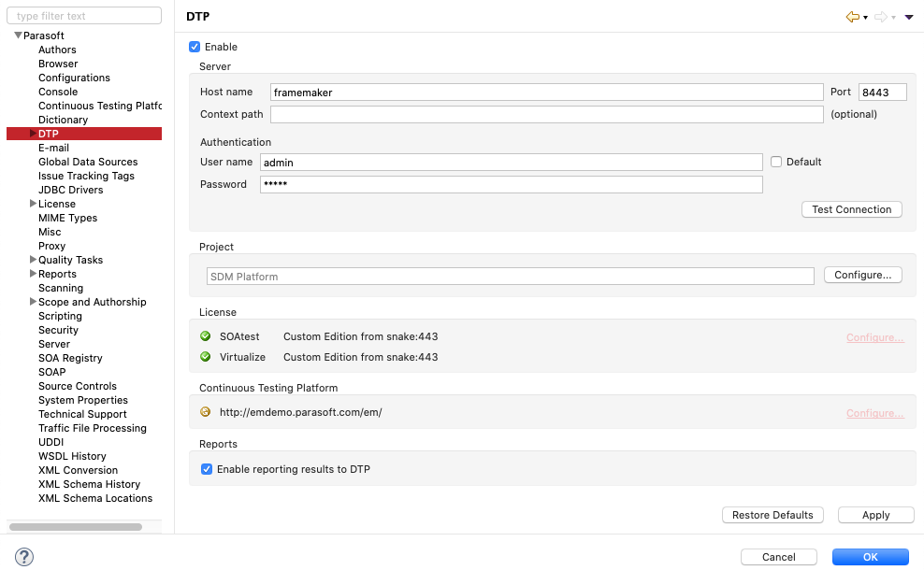Open Global Data Sources
The height and width of the screenshot is (570, 924).
(88, 162)
